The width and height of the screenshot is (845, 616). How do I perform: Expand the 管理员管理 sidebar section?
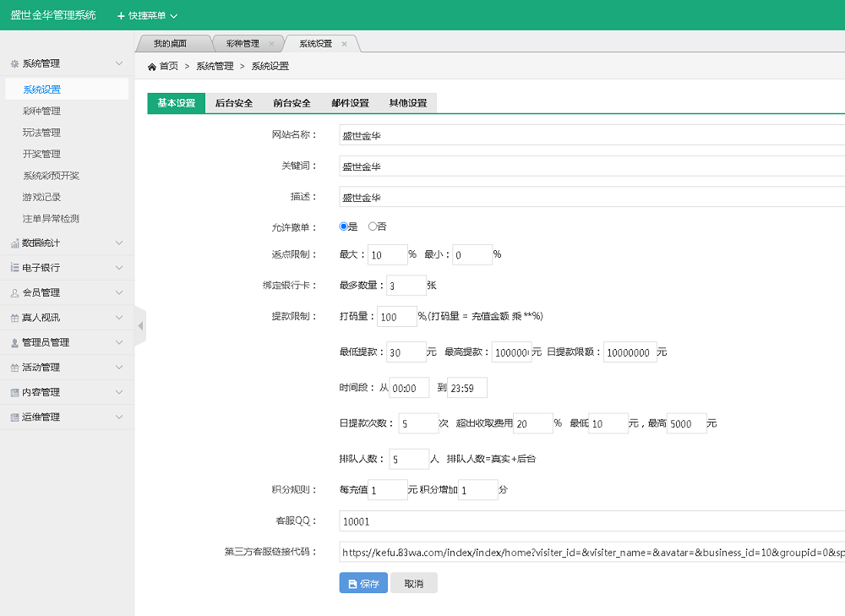pos(119,342)
